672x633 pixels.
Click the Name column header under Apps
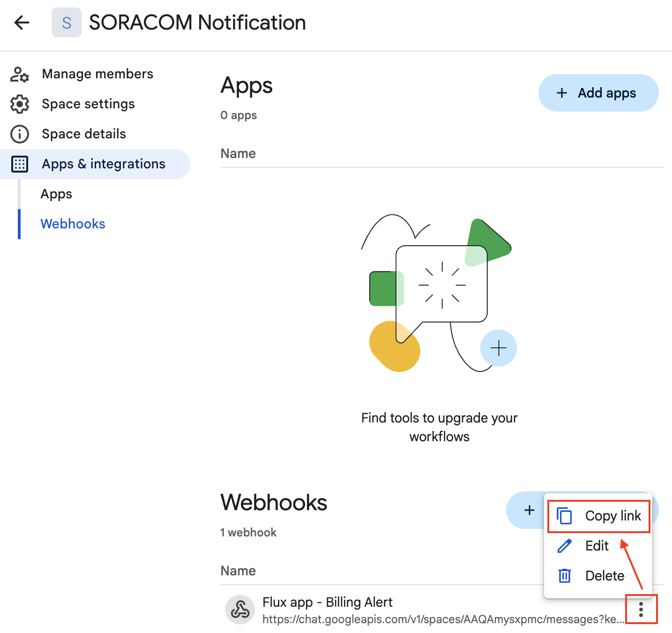coord(238,154)
